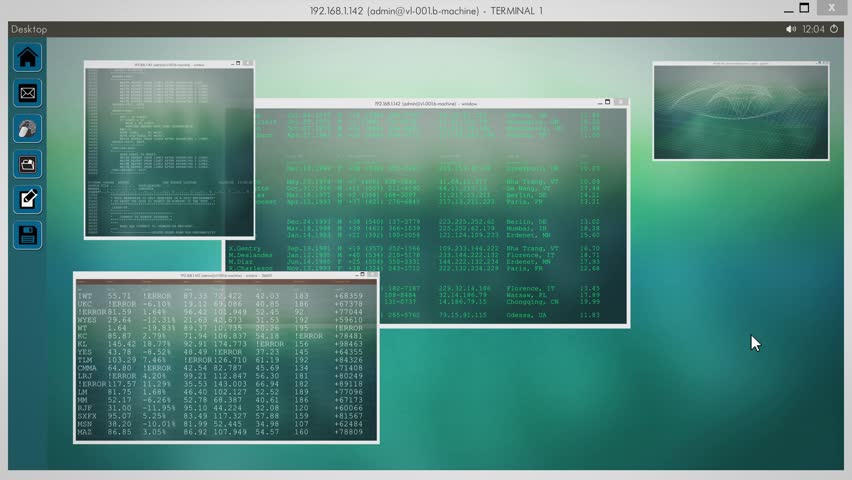Open the Desktop label in the top bar
This screenshot has height=480, width=852.
pos(29,29)
